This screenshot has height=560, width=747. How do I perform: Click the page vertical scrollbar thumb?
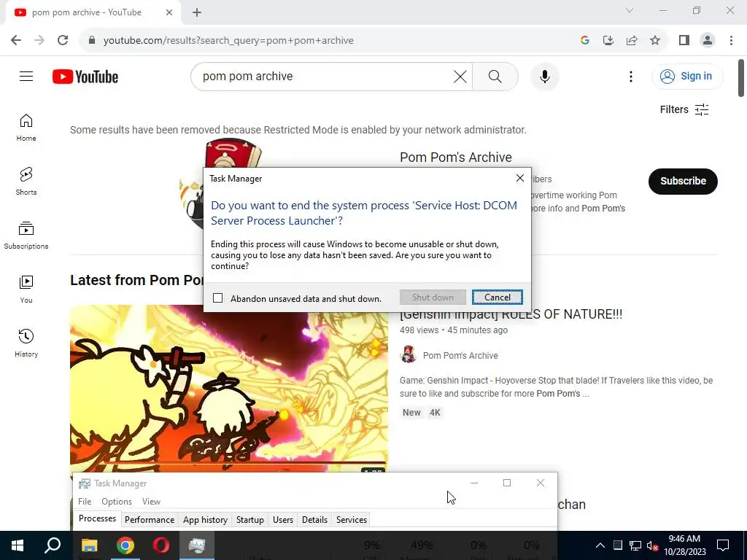pos(741,78)
